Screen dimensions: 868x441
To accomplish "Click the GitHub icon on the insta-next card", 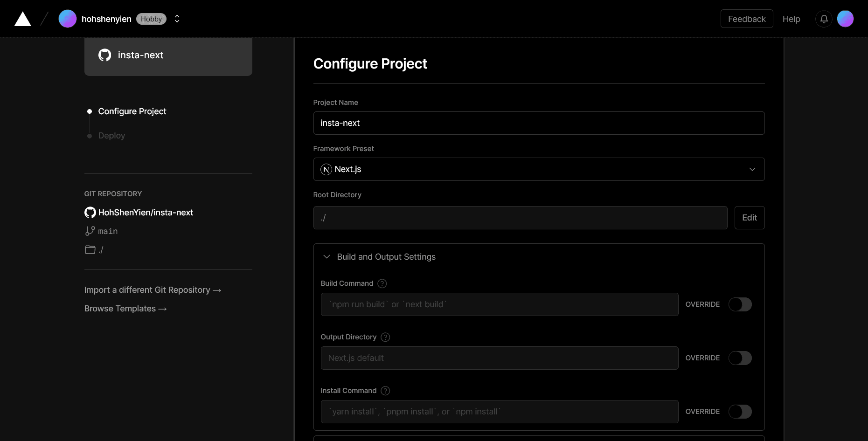I will coord(105,55).
